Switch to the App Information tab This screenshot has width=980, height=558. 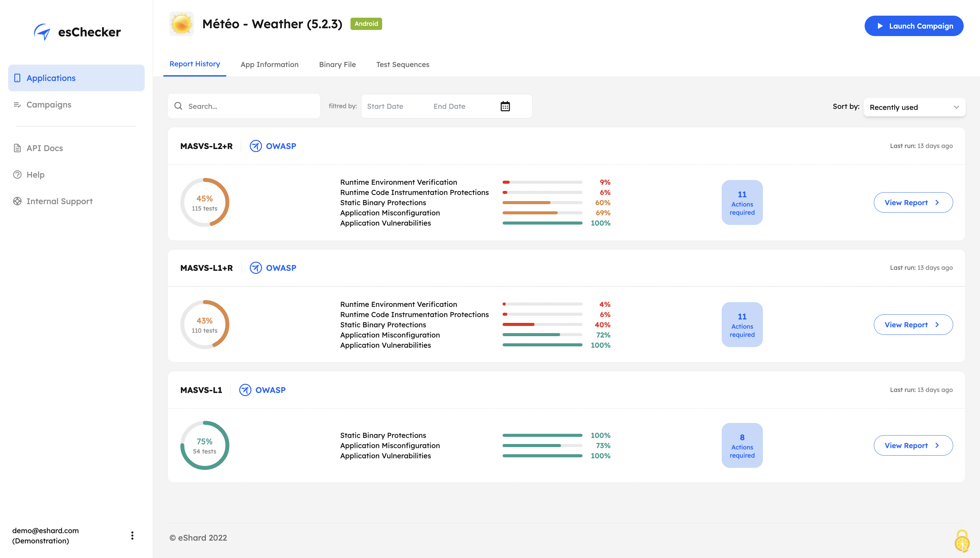coord(269,64)
